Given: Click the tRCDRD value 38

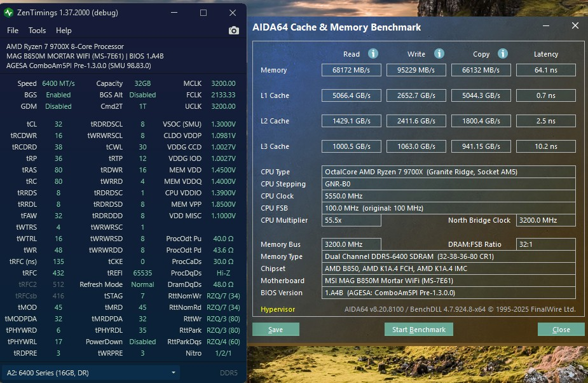Looking at the screenshot, I should tap(58, 147).
